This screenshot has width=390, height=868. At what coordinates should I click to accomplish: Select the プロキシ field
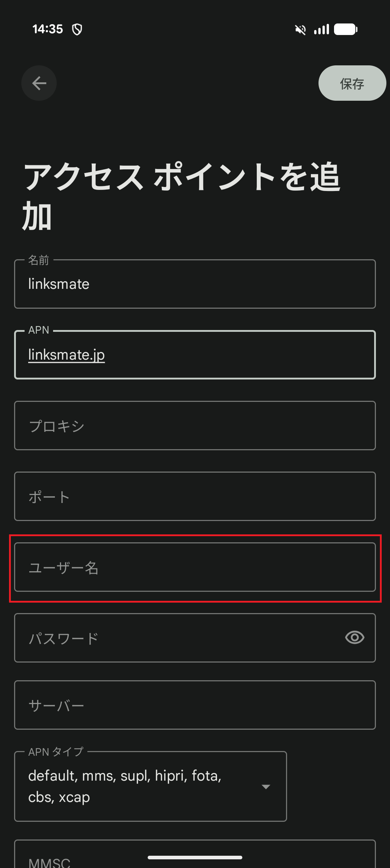click(195, 426)
